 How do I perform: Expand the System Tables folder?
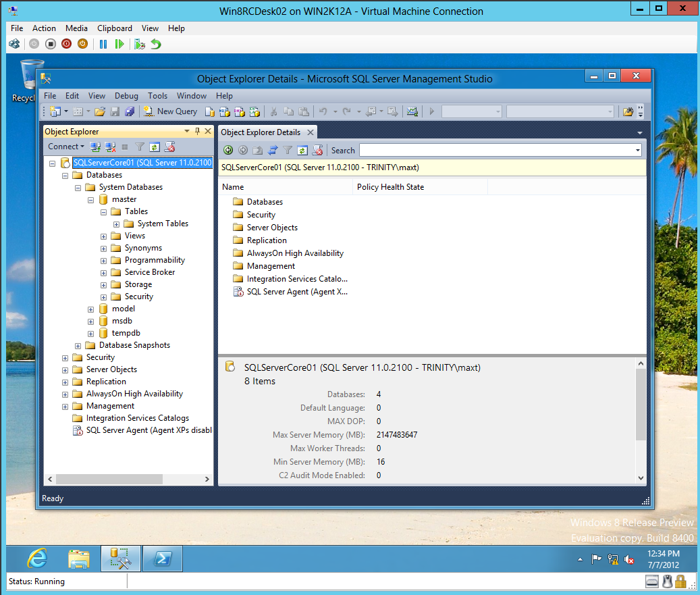coord(116,224)
